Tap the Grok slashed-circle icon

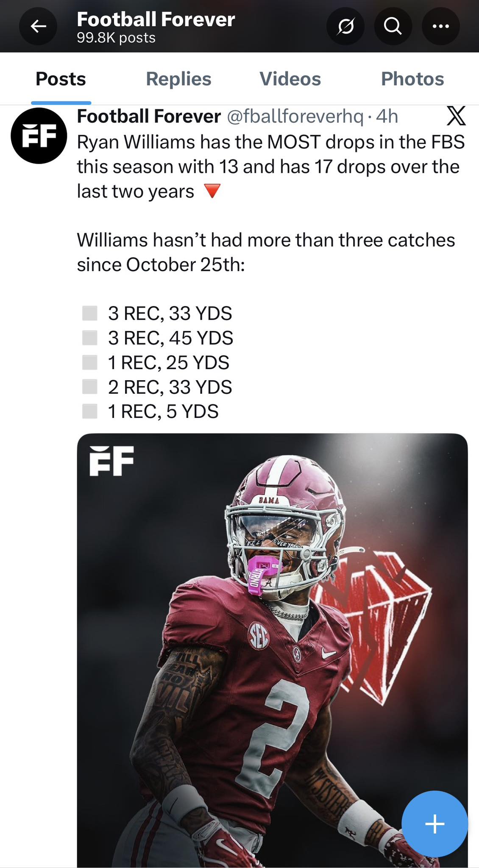point(345,26)
